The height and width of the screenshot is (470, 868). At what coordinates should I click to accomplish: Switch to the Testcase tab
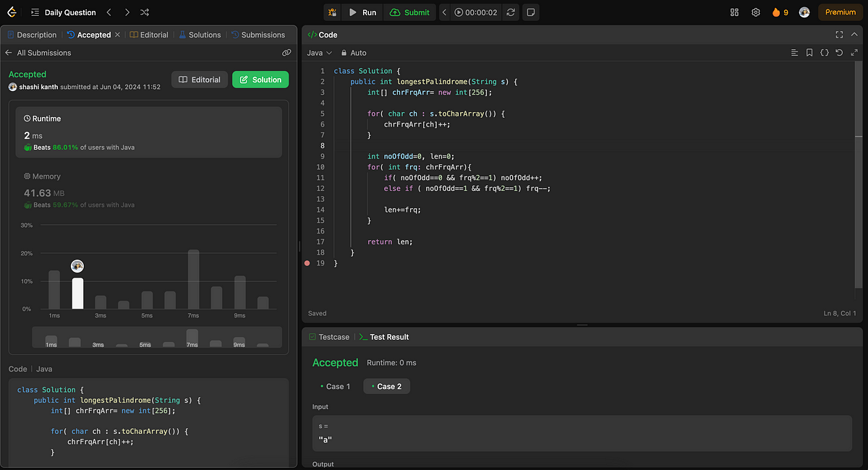[x=329, y=337]
